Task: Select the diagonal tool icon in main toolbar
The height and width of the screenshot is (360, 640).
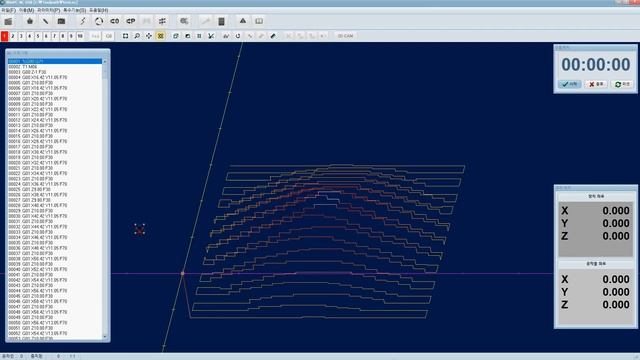Action: (x=46, y=21)
